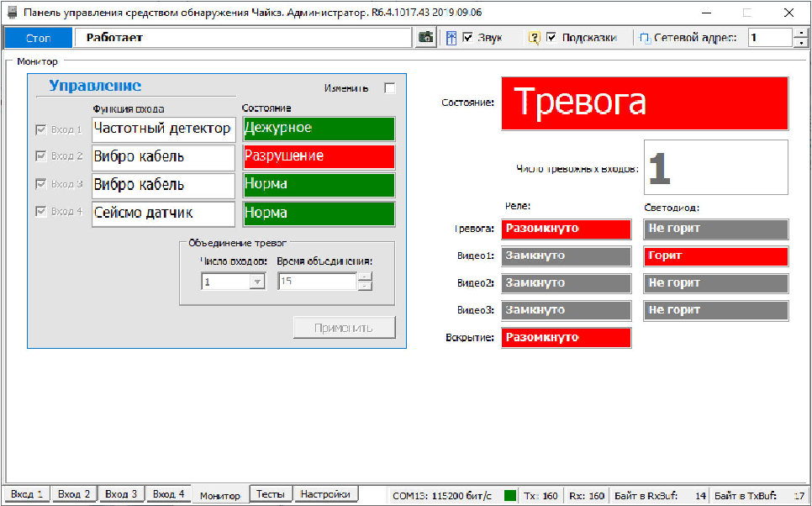The width and height of the screenshot is (812, 506).
Task: Click the app icon in title bar
Action: click(x=12, y=13)
